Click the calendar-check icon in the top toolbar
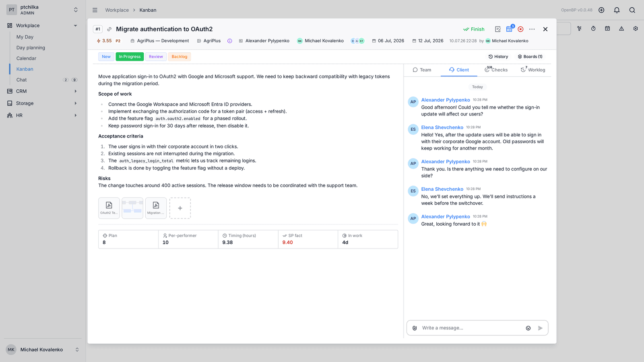644x362 pixels. pyautogui.click(x=607, y=29)
